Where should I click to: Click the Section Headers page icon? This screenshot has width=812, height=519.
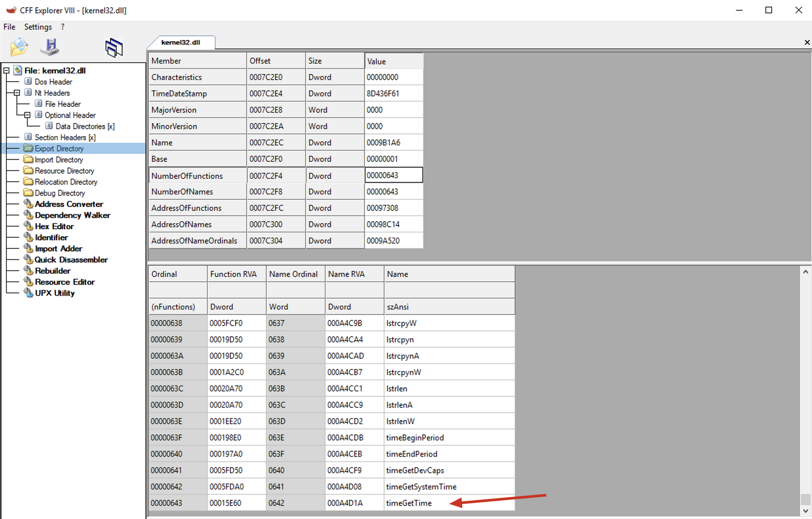(28, 137)
